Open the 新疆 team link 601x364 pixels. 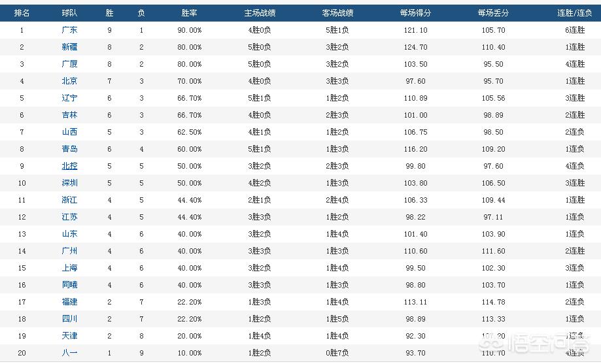pyautogui.click(x=70, y=47)
